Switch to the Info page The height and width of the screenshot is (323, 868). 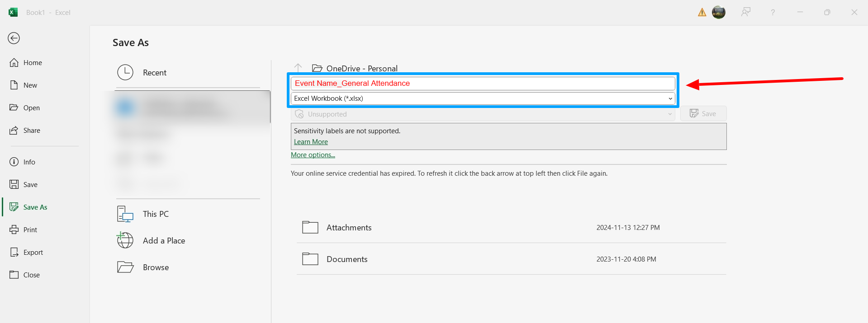coord(29,162)
